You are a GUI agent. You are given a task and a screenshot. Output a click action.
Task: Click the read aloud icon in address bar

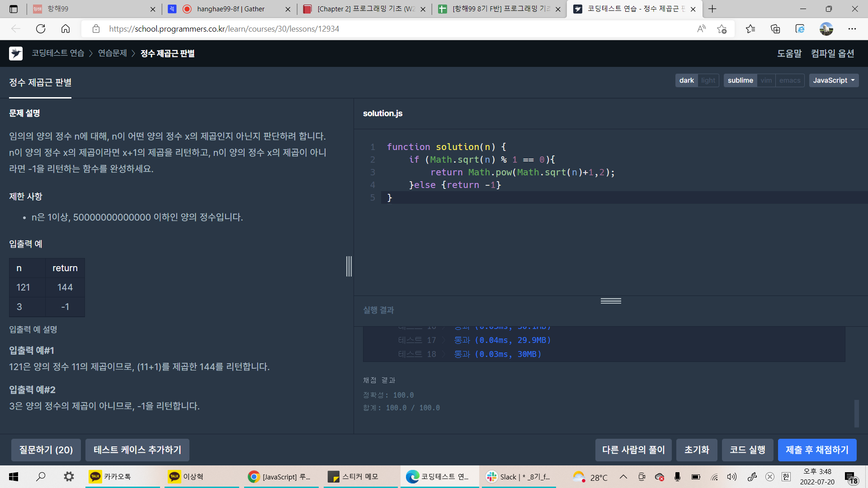[x=701, y=29]
